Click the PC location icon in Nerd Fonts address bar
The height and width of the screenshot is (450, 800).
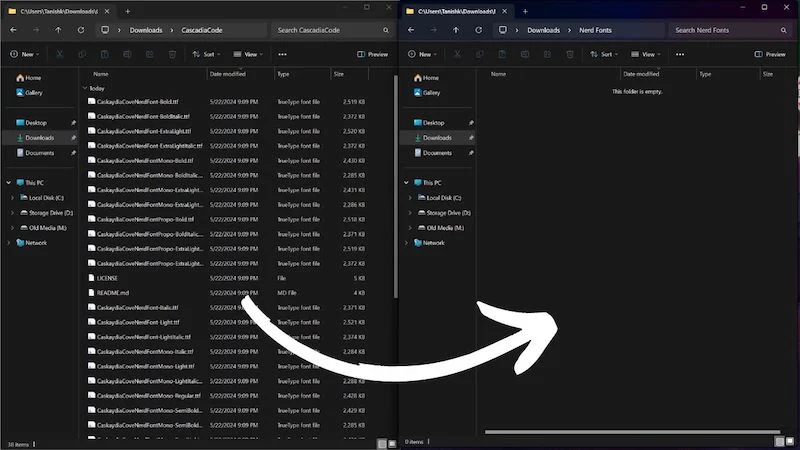click(x=503, y=30)
